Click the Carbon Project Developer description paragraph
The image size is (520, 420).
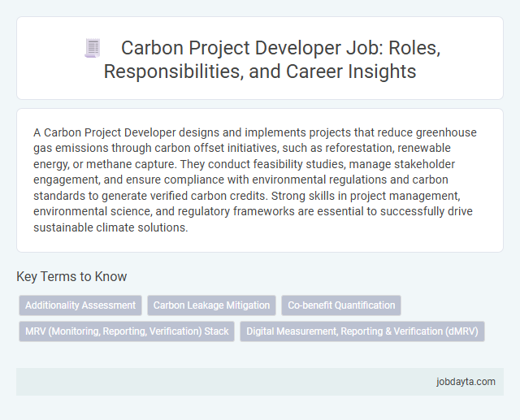255,180
